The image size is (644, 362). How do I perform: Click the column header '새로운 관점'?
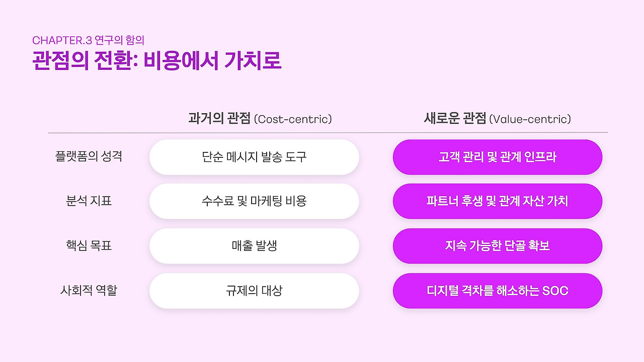click(455, 119)
